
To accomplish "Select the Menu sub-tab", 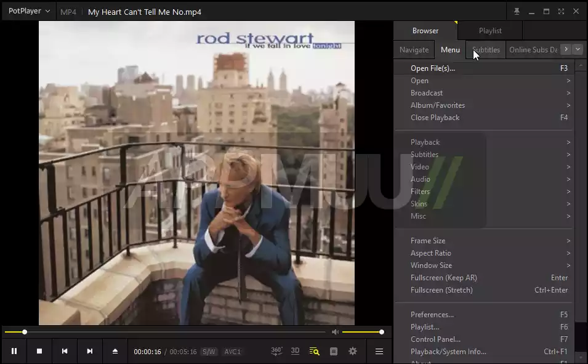I will click(x=450, y=50).
